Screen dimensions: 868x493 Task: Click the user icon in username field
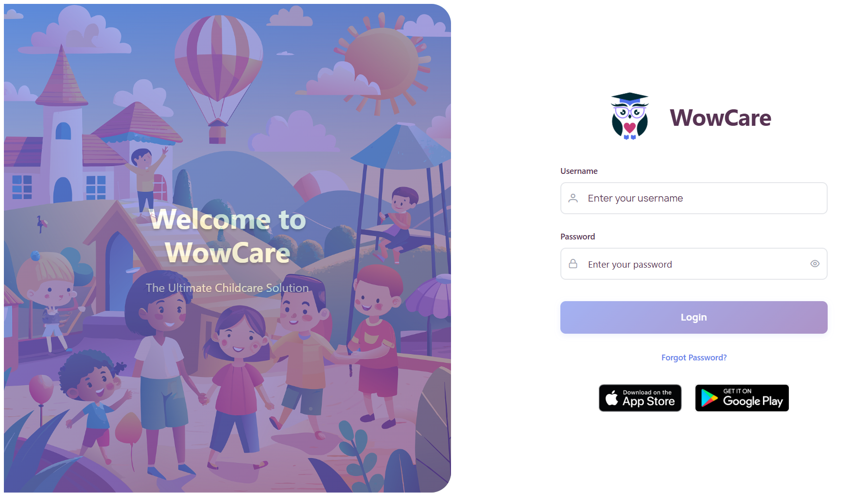573,198
